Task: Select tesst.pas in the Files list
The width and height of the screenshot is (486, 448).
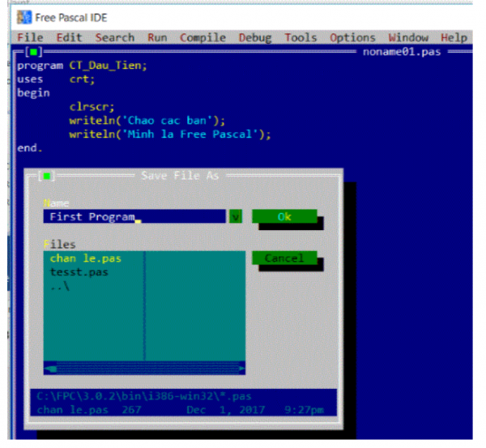Action: coord(79,272)
